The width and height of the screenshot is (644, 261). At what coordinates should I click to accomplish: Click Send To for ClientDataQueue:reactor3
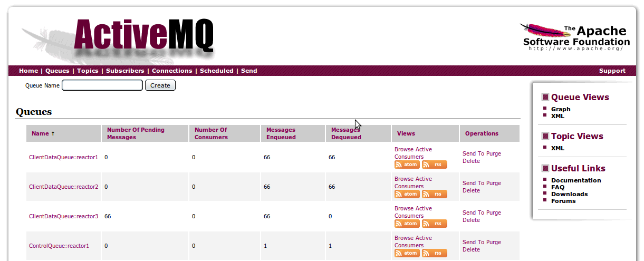click(473, 212)
